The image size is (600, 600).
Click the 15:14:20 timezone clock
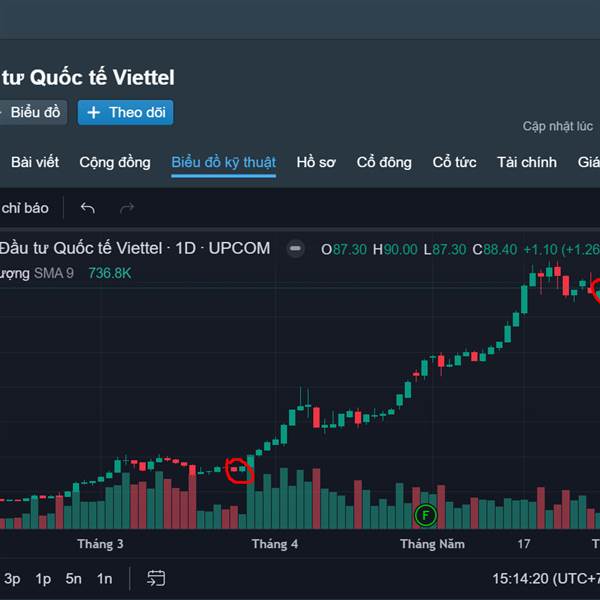[x=546, y=579]
